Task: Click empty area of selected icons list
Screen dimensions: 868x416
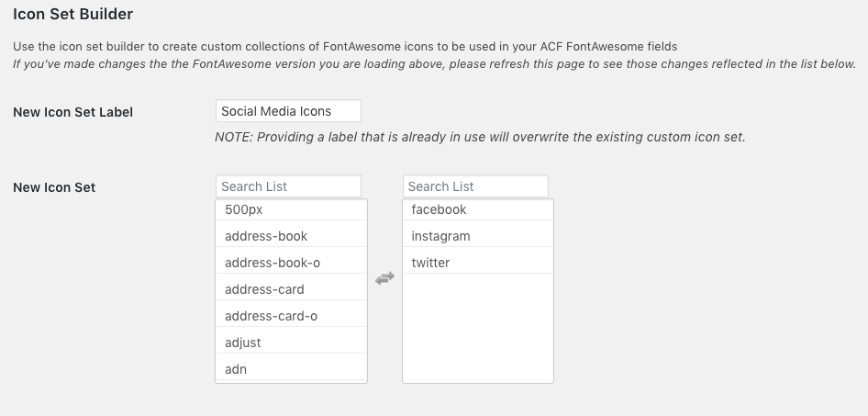Action: [x=477, y=331]
